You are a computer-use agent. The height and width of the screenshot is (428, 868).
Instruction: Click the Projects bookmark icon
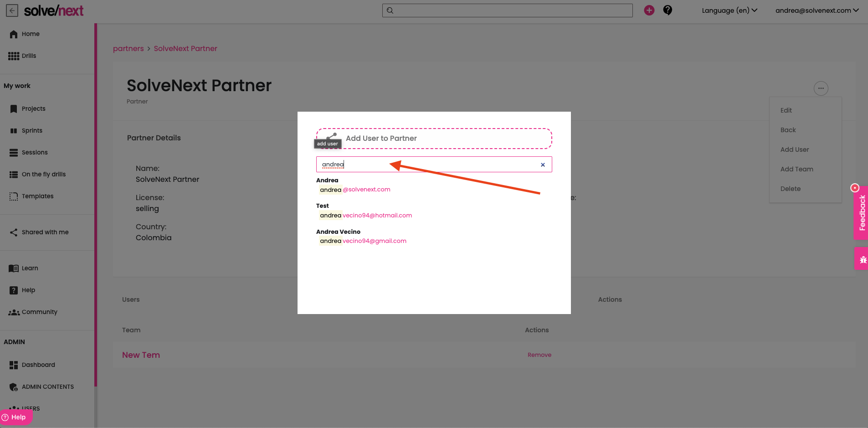point(14,109)
